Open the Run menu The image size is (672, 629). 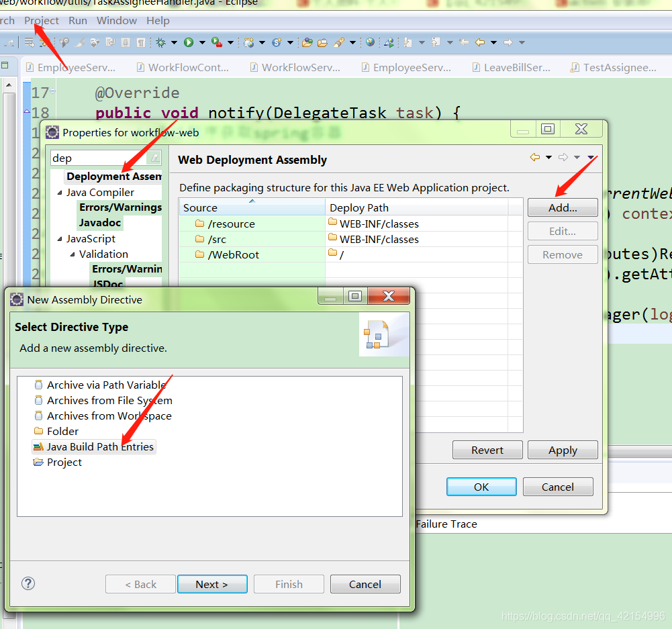coord(78,21)
